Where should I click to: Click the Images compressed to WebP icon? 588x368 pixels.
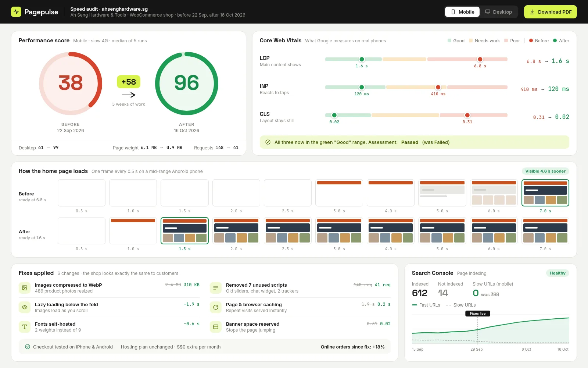[x=25, y=288]
